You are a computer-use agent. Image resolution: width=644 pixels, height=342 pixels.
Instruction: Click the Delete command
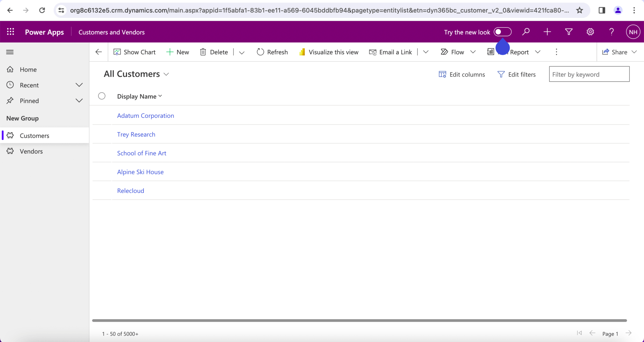click(x=214, y=52)
